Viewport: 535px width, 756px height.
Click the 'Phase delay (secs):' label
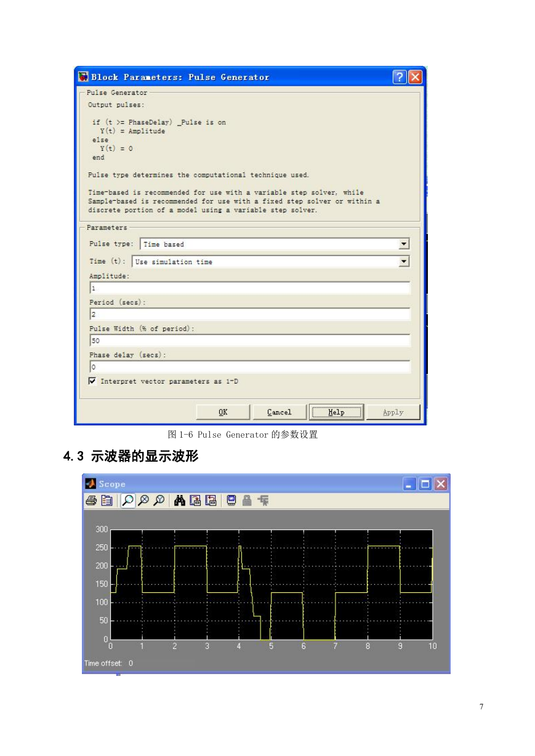pos(128,355)
